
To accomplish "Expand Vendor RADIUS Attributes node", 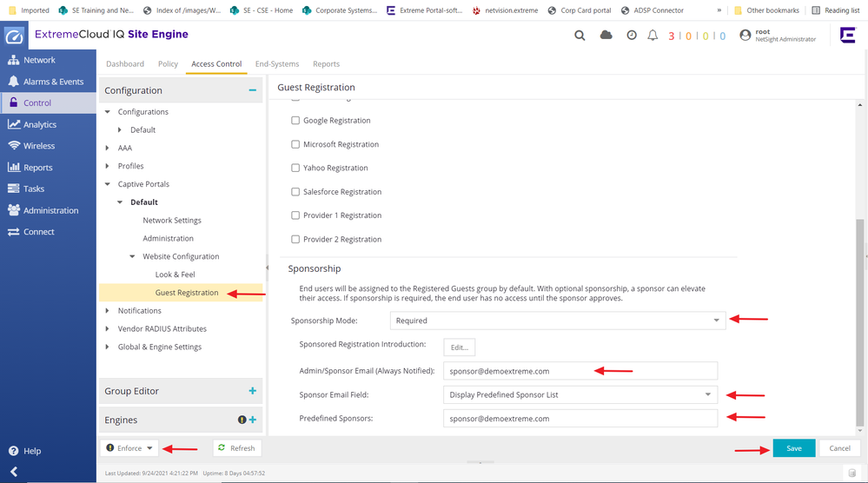I will (x=108, y=328).
